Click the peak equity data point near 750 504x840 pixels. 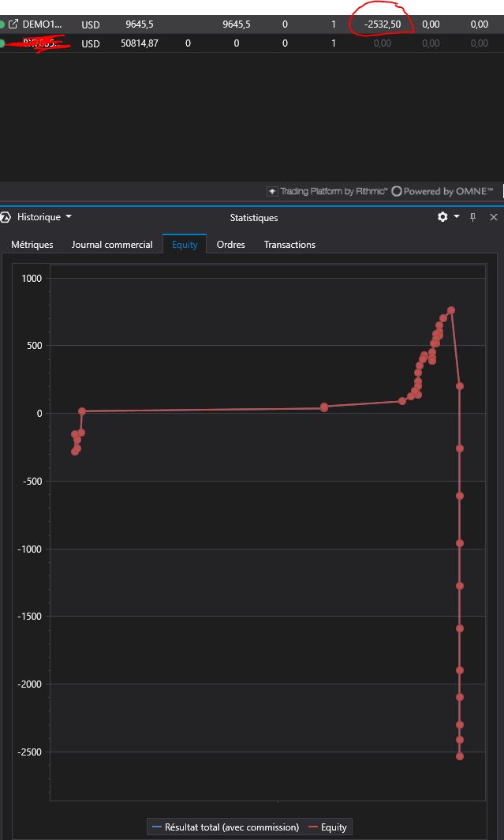tap(451, 310)
